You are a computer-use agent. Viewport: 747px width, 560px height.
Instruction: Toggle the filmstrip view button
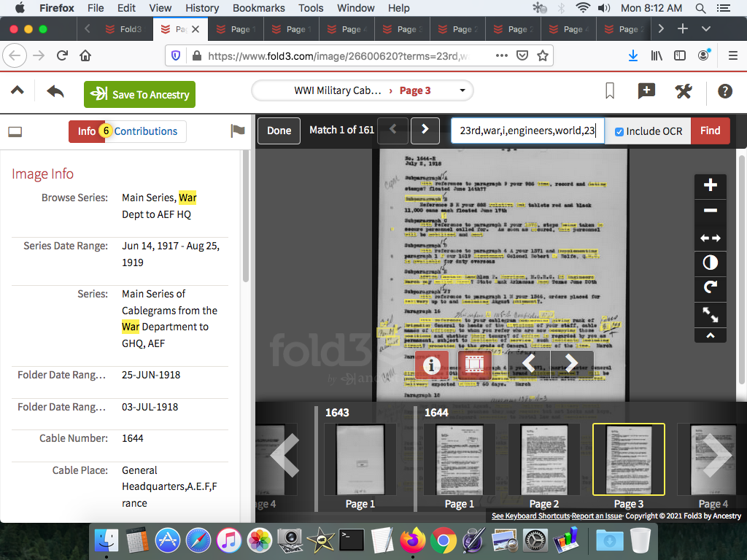pos(475,364)
